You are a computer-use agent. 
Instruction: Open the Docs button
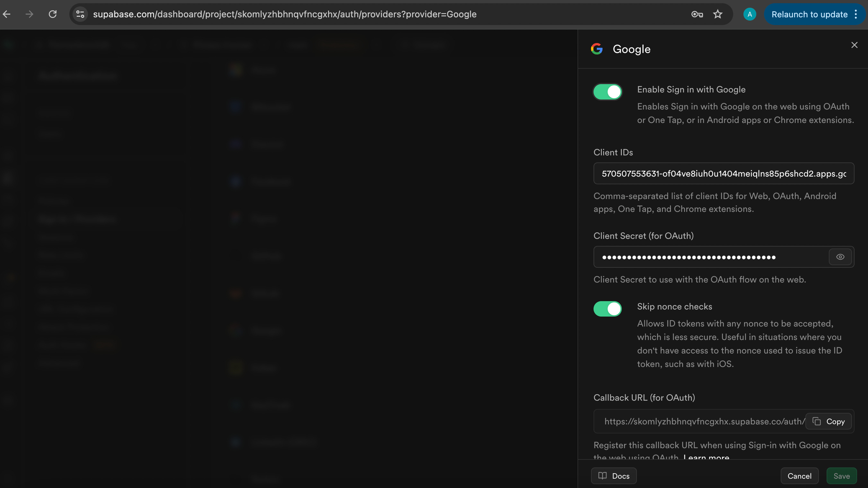click(613, 476)
